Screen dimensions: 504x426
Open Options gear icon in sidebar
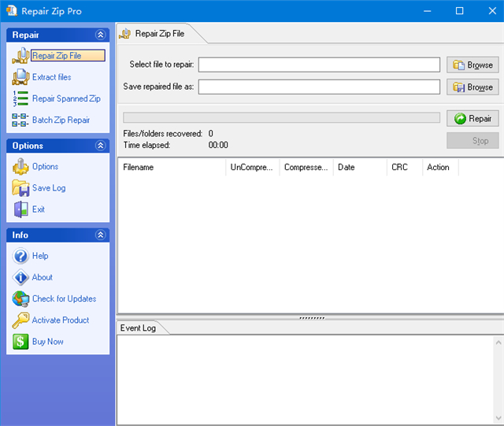click(20, 167)
